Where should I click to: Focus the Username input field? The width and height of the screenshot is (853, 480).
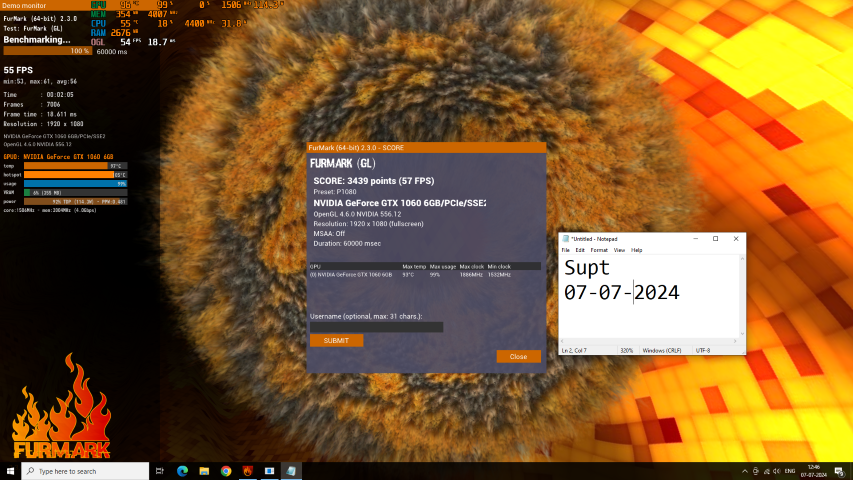point(376,327)
